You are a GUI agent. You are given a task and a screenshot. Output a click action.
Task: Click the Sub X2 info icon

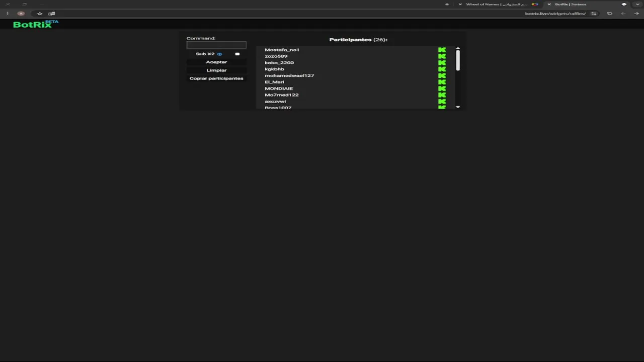click(x=219, y=54)
